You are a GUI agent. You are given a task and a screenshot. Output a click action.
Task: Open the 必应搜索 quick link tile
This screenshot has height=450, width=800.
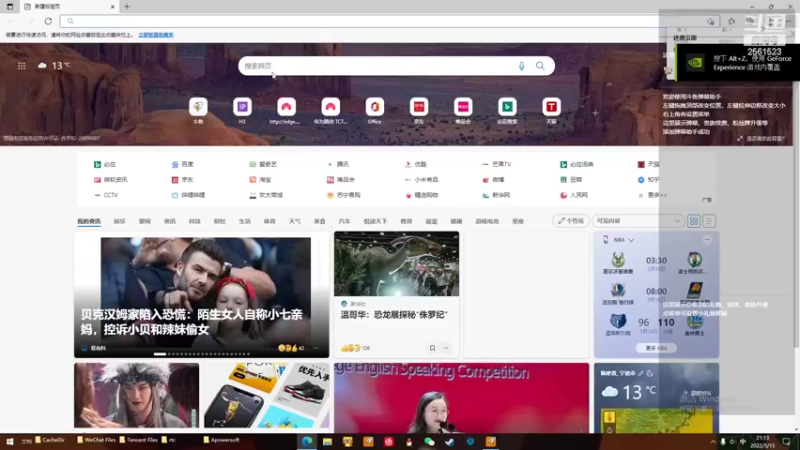pos(507,107)
